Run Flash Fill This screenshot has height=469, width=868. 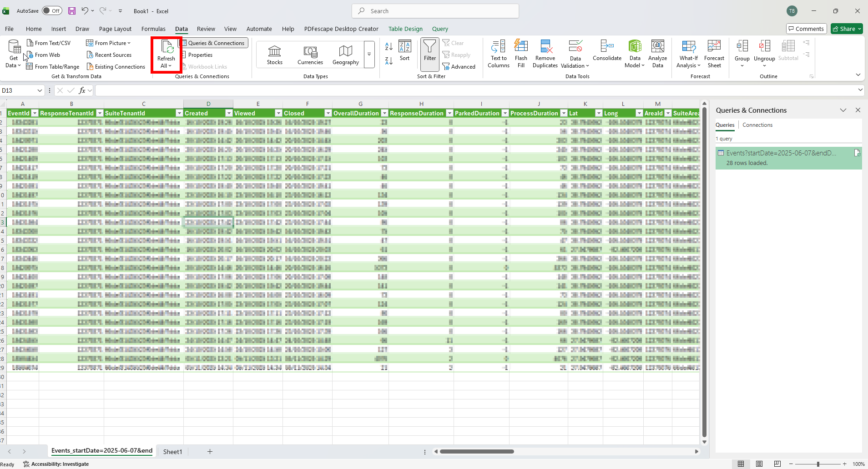[x=521, y=54]
